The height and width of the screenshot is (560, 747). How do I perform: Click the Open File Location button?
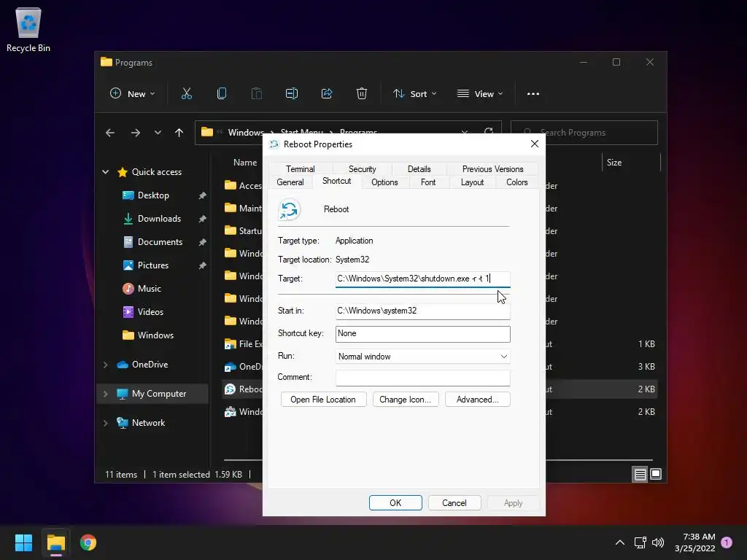[x=323, y=400]
